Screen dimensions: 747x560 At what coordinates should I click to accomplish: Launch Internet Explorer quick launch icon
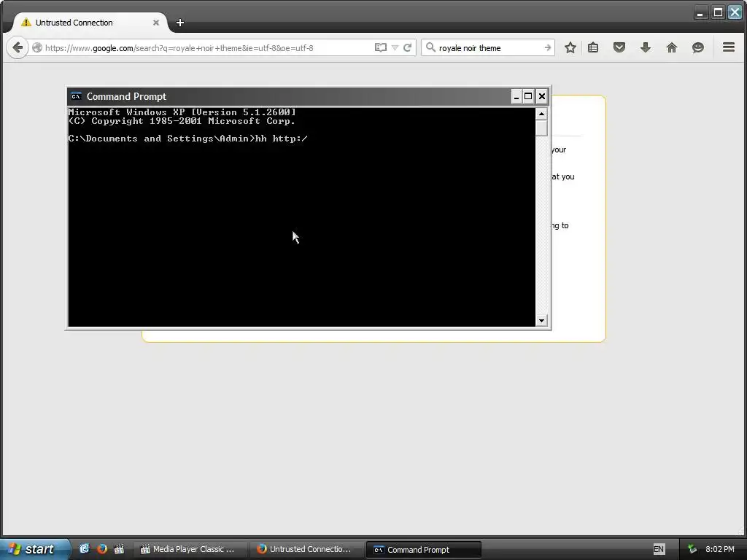tap(85, 548)
